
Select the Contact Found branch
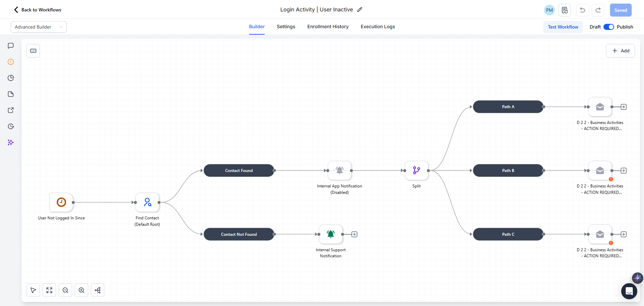[239, 170]
